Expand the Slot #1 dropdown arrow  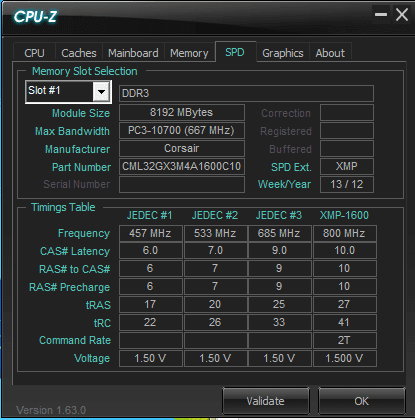tap(101, 92)
